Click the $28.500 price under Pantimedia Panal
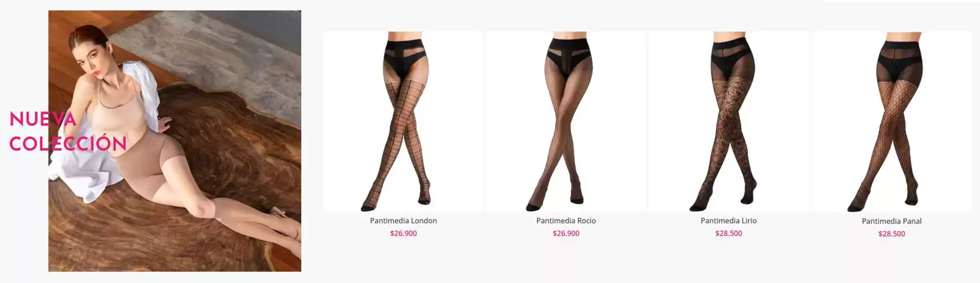This screenshot has height=283, width=980. 892,234
